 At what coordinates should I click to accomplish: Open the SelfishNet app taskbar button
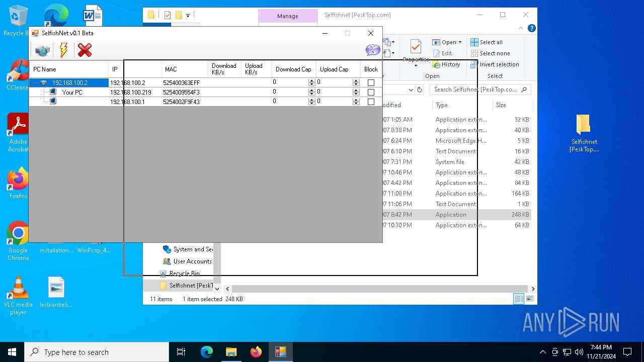[x=280, y=352]
